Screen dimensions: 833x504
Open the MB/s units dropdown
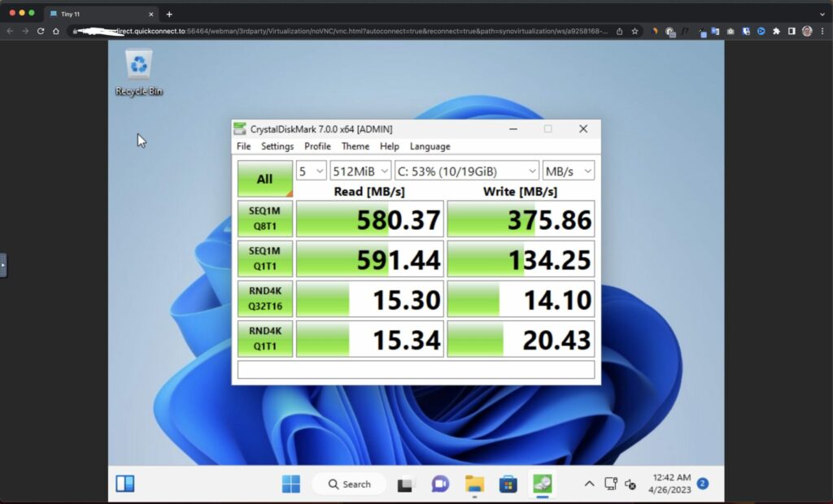point(568,171)
